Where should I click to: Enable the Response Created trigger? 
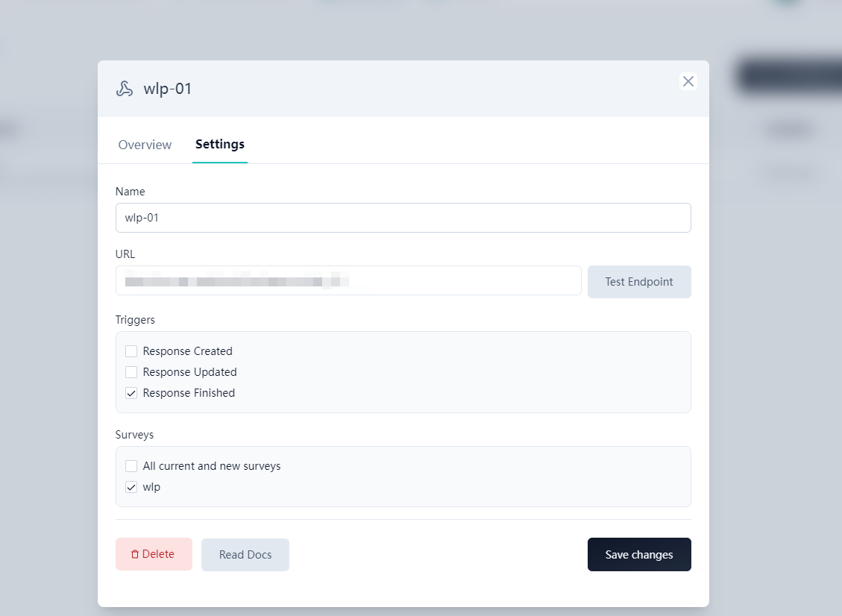coord(131,351)
